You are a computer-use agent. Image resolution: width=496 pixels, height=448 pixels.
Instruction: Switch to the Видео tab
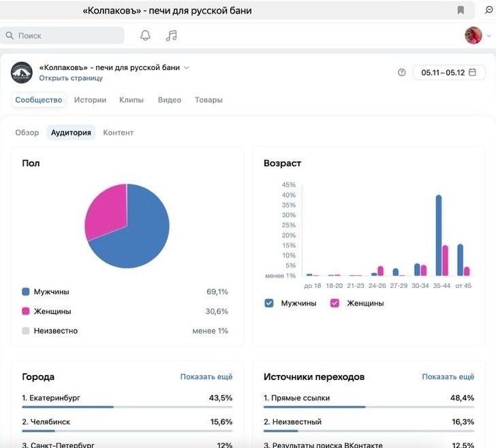tap(170, 100)
